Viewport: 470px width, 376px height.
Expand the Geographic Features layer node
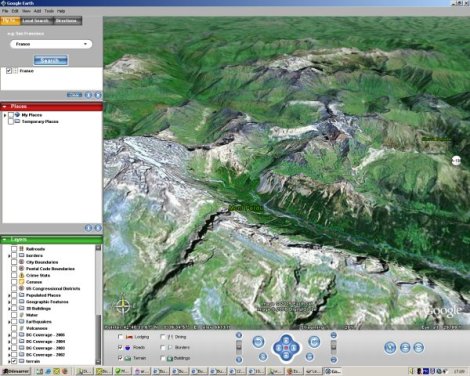(9, 302)
